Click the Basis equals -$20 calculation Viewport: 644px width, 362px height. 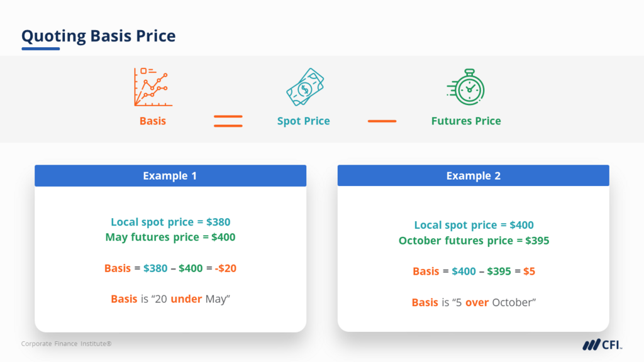point(170,268)
